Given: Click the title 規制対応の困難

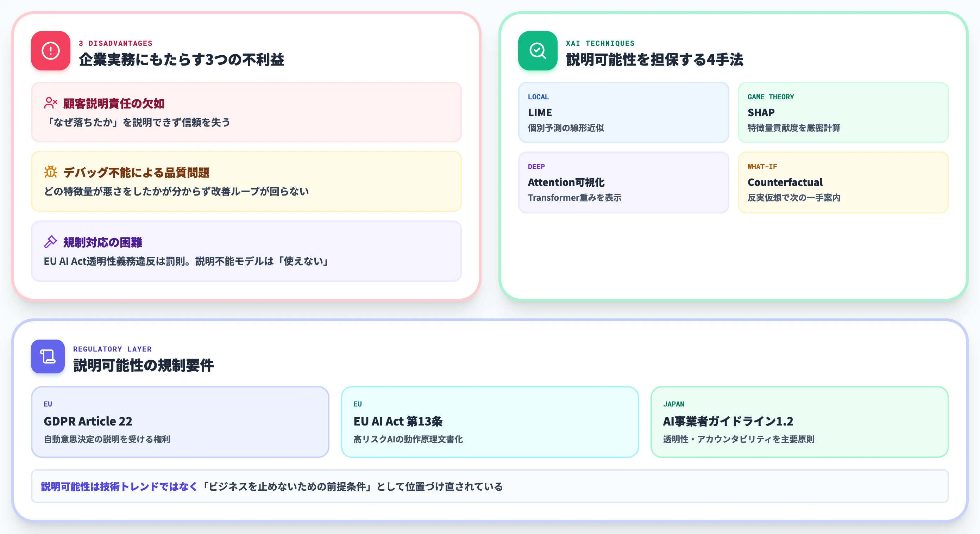Looking at the screenshot, I should coord(103,242).
